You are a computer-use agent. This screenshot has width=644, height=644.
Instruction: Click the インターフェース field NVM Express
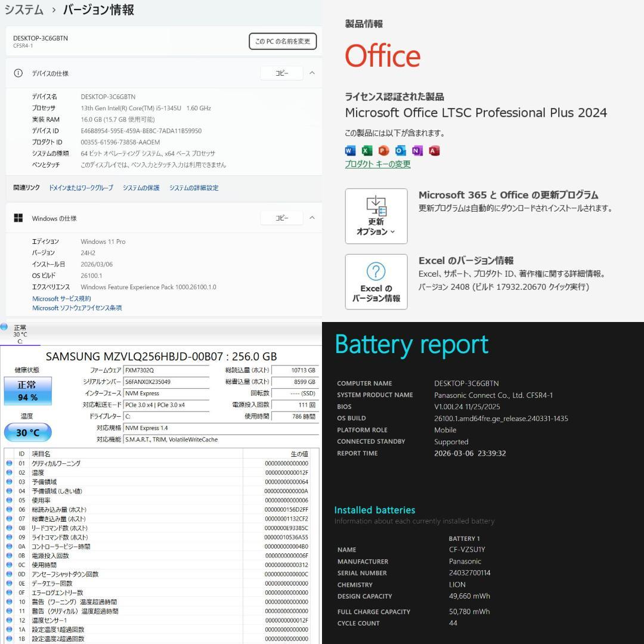pos(166,393)
